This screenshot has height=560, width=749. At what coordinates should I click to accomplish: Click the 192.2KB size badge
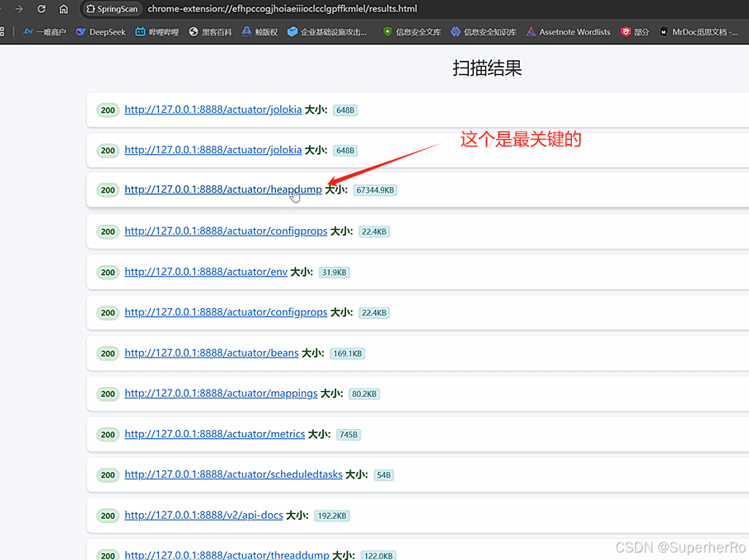click(x=332, y=516)
